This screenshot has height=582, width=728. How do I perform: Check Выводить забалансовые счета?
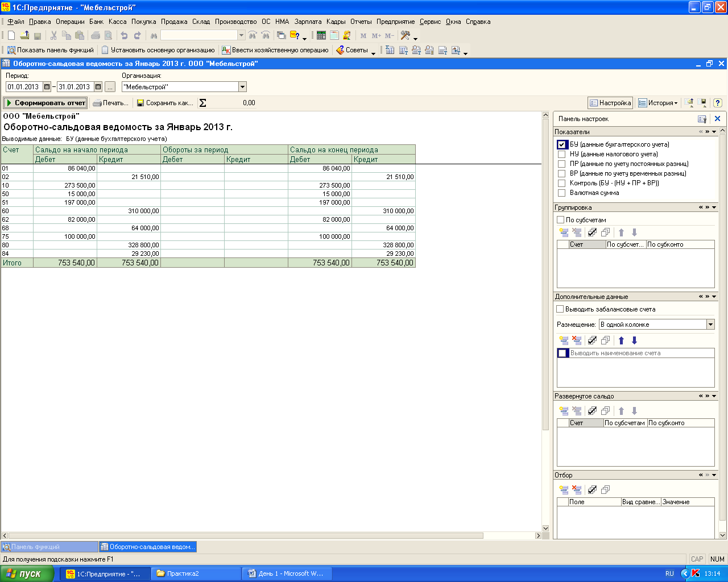coord(560,309)
